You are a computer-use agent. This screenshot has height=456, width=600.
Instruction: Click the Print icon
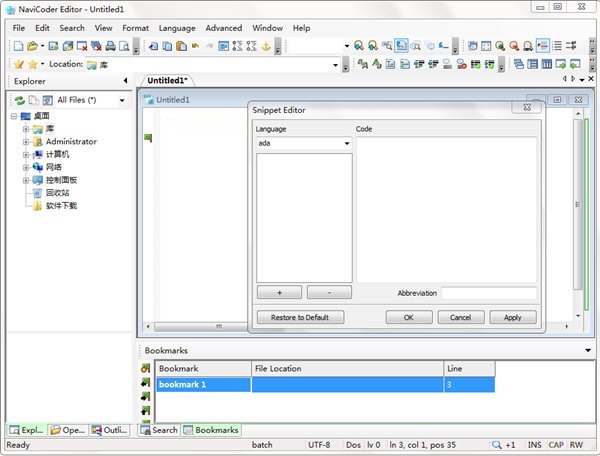click(111, 46)
